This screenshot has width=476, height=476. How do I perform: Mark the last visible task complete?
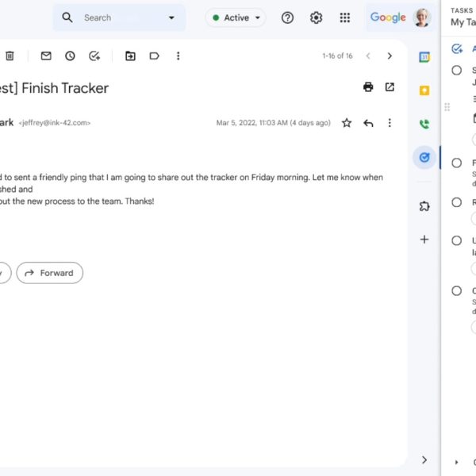(457, 291)
